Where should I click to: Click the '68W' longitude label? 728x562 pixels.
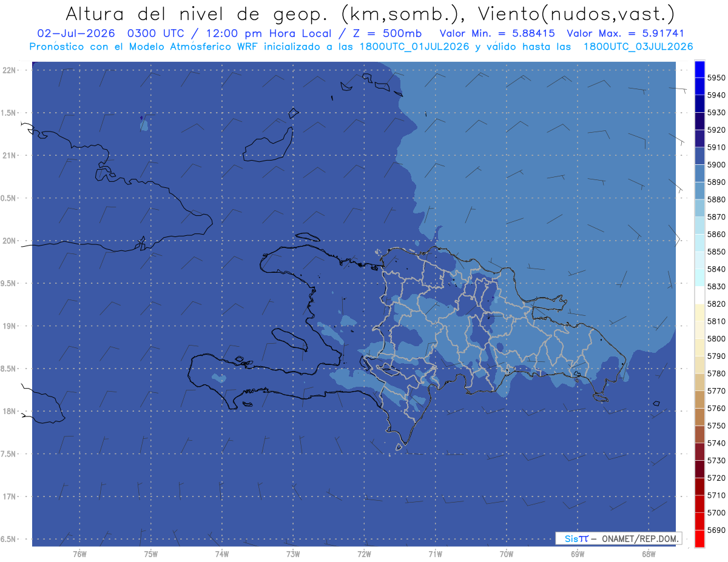coord(649,554)
